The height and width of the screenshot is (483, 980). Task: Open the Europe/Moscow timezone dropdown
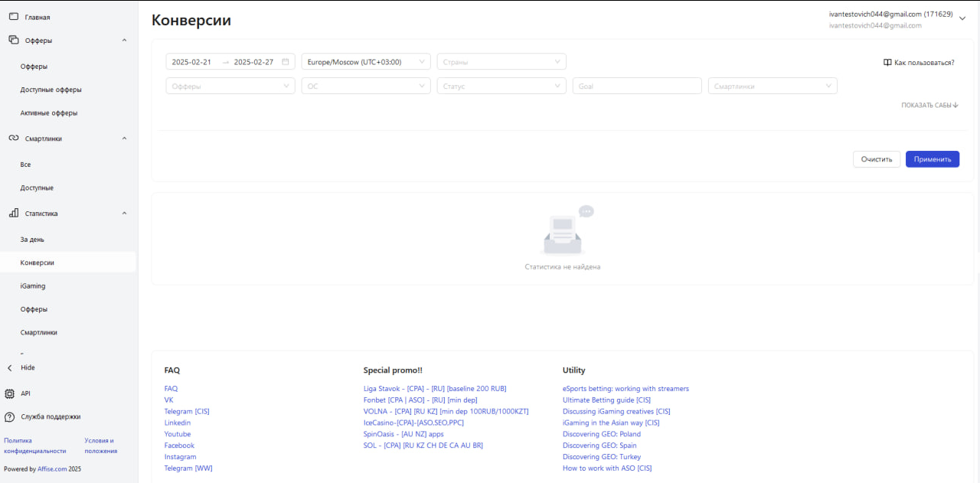pos(366,62)
